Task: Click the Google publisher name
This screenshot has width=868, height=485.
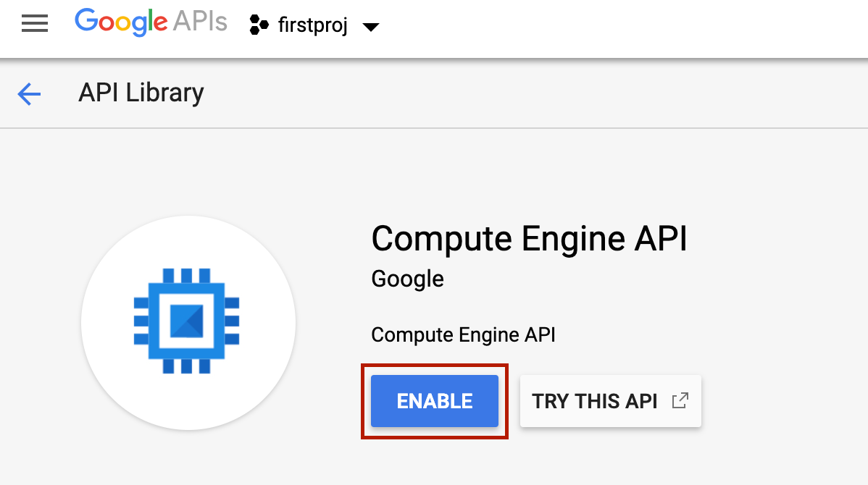Action: 407,279
